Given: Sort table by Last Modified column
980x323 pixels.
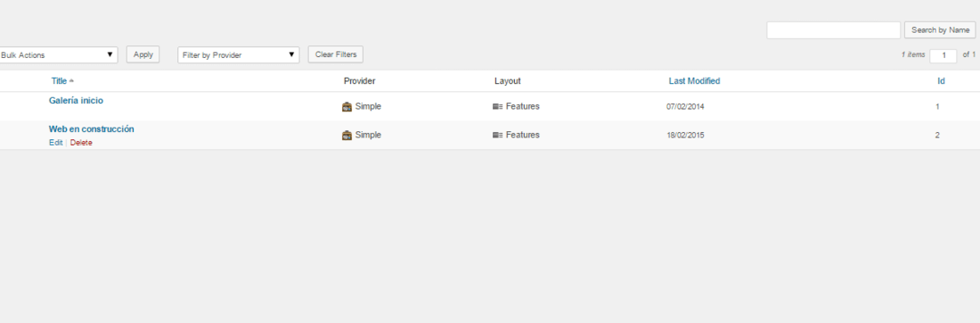Looking at the screenshot, I should coord(694,81).
